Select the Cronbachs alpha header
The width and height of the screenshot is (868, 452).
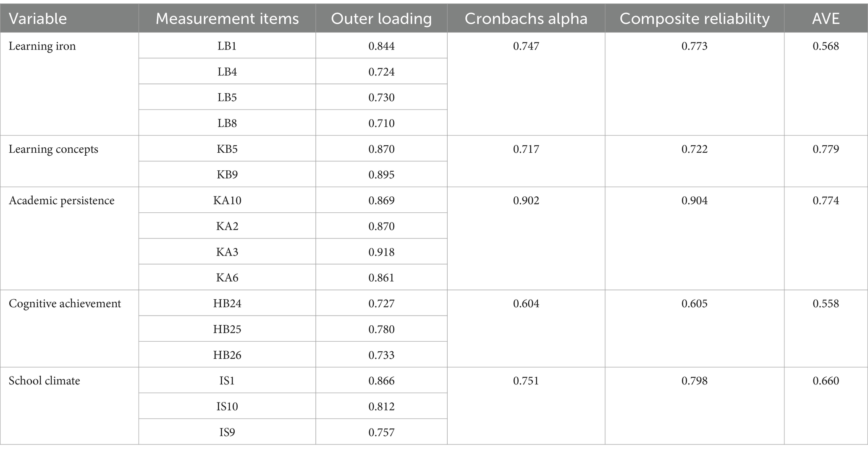pos(526,18)
